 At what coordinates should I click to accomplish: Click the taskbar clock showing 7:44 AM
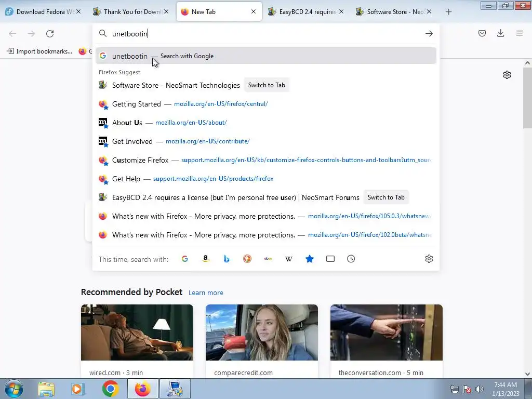506,389
